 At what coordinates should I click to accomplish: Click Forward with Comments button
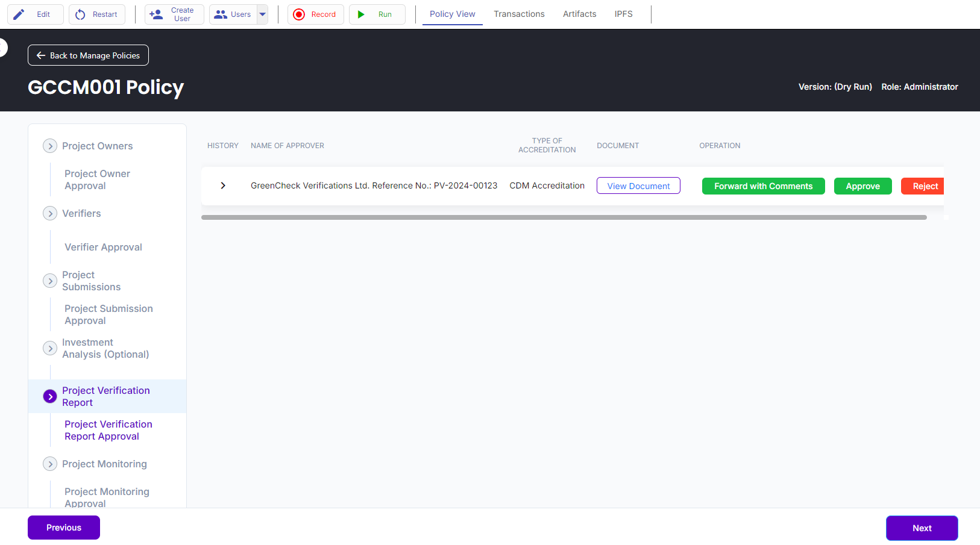[763, 186]
